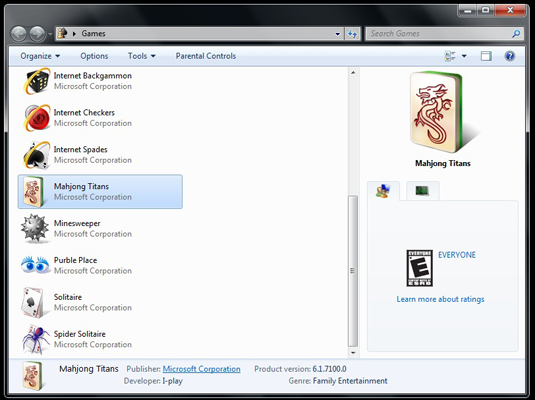Click the Family Entertainment genre value

(x=350, y=381)
